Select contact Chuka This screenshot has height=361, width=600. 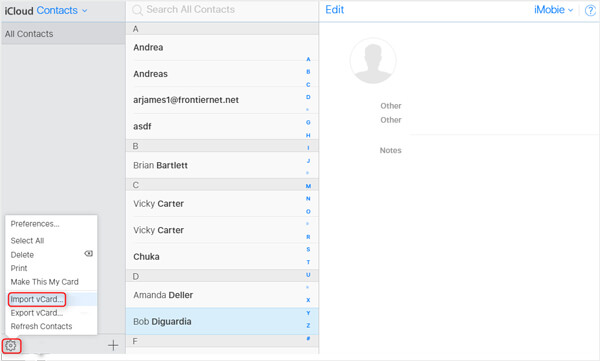222,256
